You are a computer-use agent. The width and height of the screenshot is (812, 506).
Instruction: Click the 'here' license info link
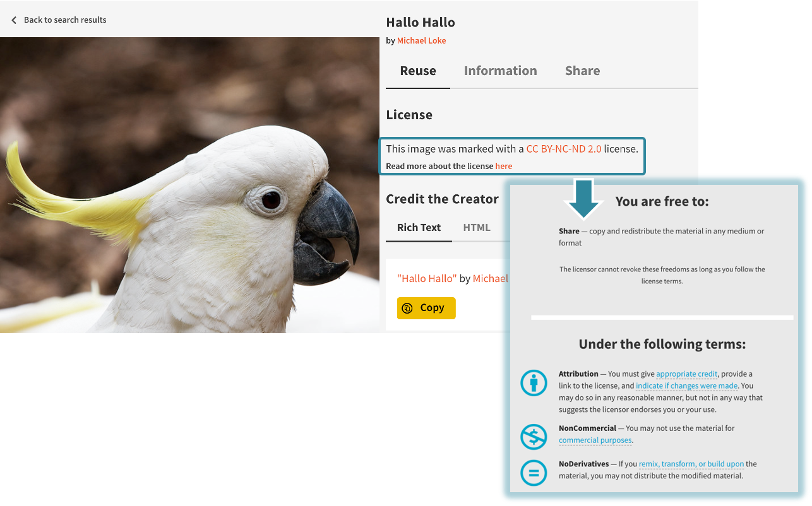click(x=504, y=167)
